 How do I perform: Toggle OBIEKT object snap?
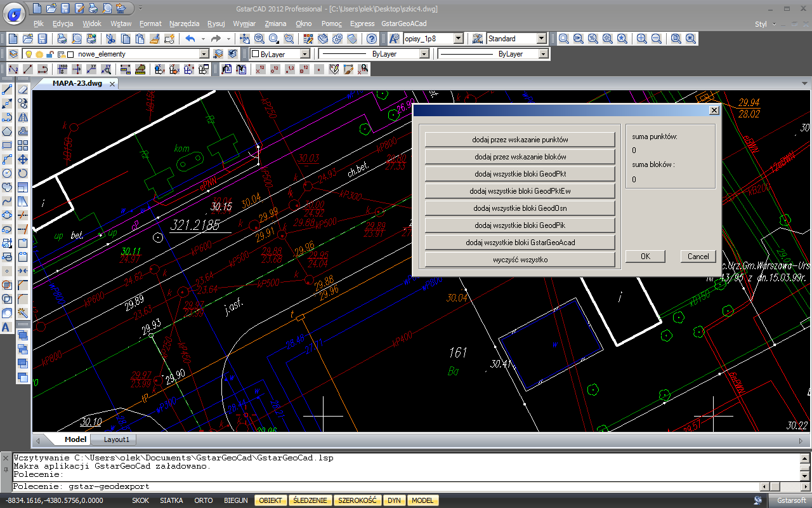271,500
